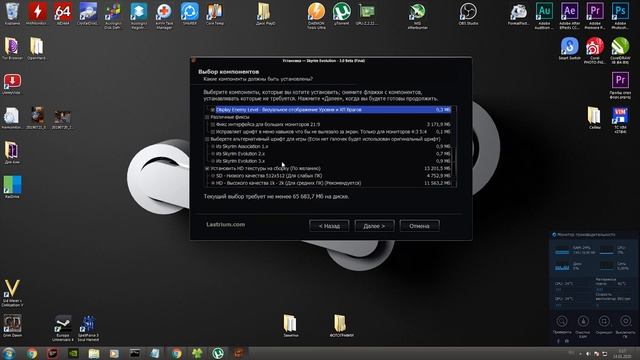Image resolution: width=640 pixels, height=360 pixels.
Task: Click the component list vertical scrollbar
Action: (454, 146)
